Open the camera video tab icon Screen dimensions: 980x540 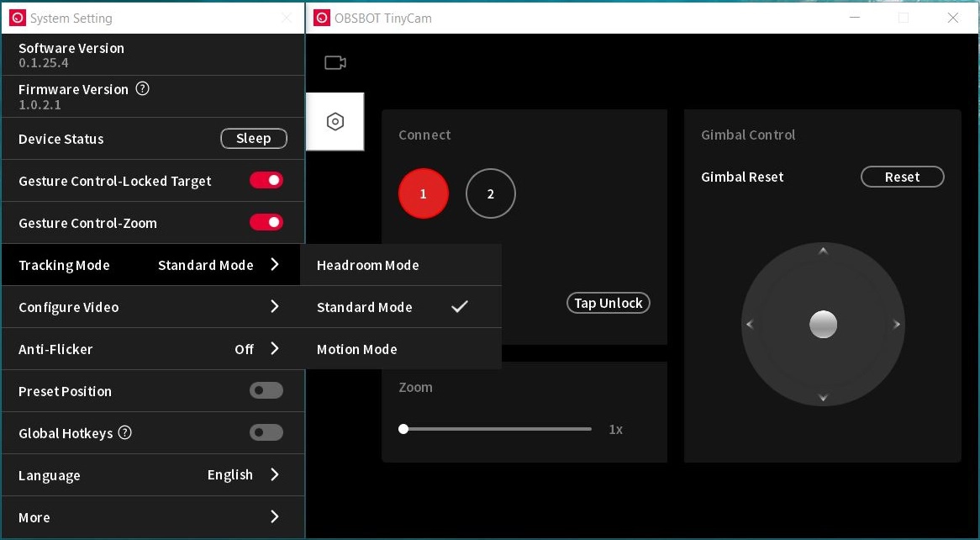click(335, 62)
